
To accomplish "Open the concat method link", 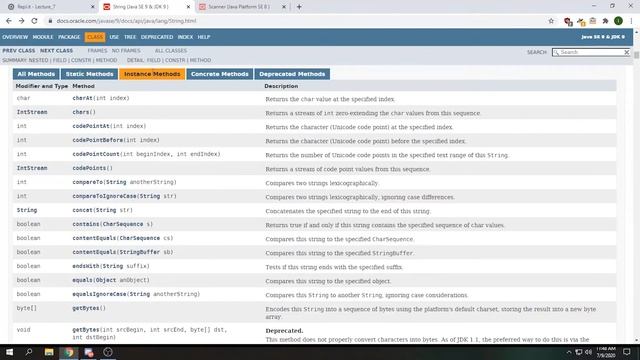I will pyautogui.click(x=82, y=210).
